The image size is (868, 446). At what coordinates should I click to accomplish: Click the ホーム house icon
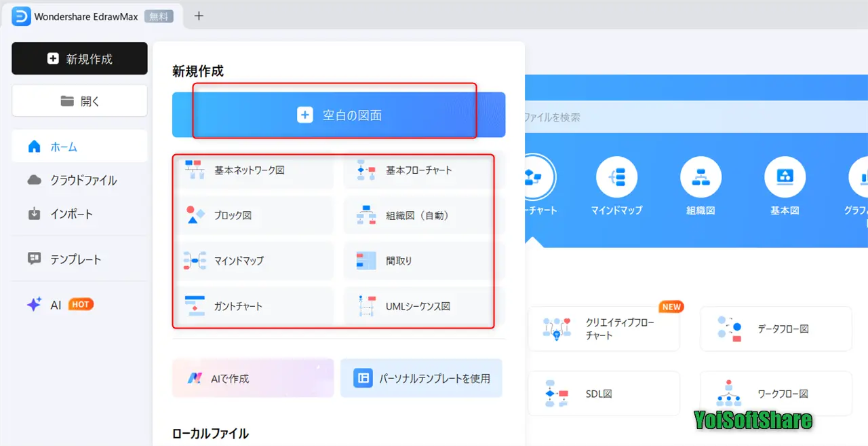(x=34, y=146)
